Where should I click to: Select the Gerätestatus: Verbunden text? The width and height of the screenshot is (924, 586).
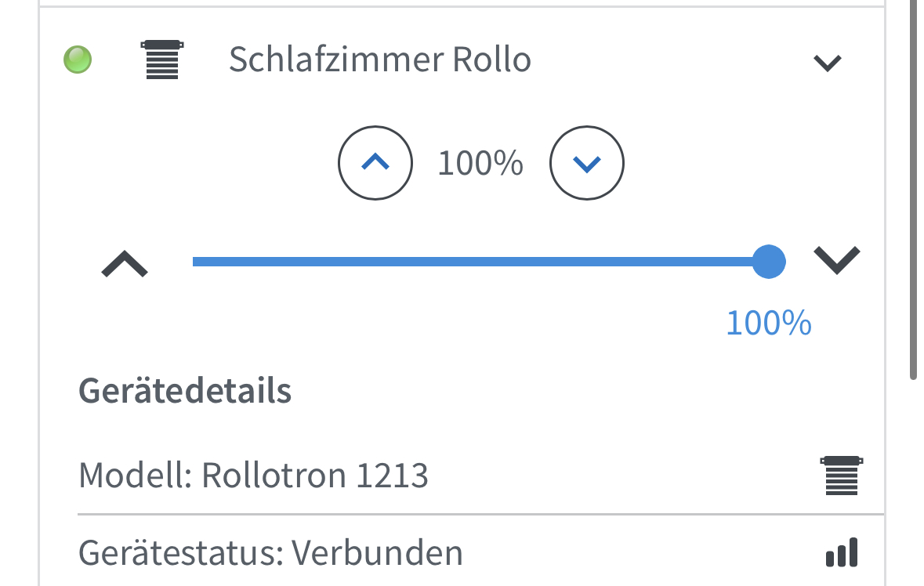click(x=270, y=553)
